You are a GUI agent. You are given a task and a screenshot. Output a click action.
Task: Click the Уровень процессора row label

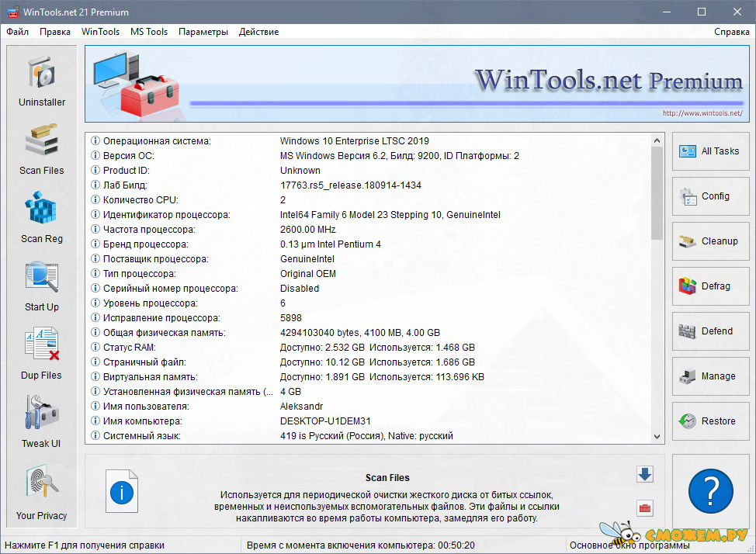coord(151,303)
